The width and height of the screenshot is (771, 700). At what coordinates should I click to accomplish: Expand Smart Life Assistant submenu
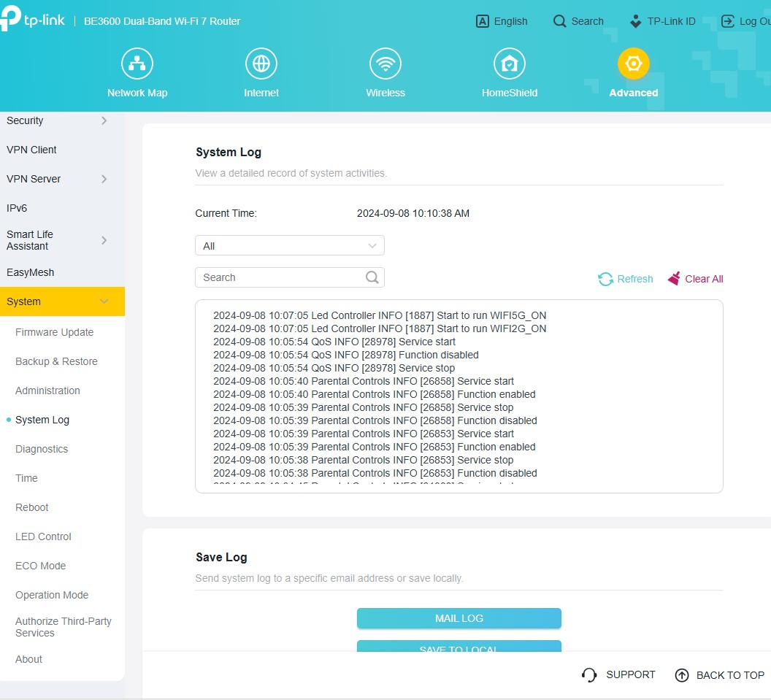104,240
